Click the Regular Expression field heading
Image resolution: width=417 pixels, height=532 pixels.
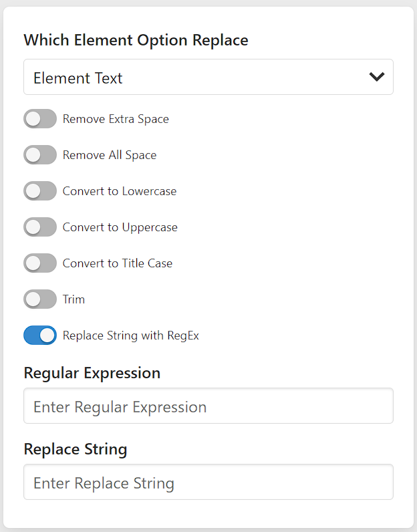tap(92, 373)
